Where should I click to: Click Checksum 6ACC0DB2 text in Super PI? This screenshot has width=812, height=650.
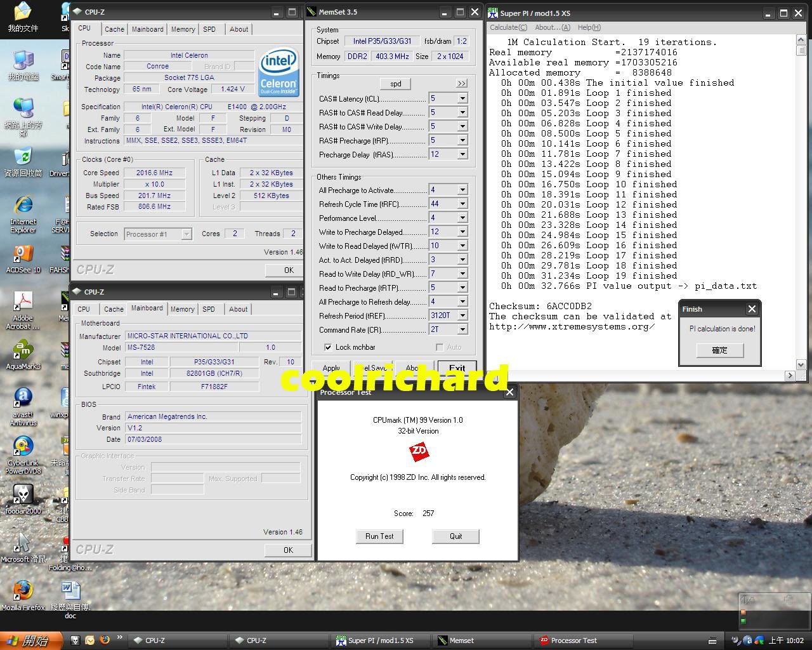pyautogui.click(x=540, y=306)
